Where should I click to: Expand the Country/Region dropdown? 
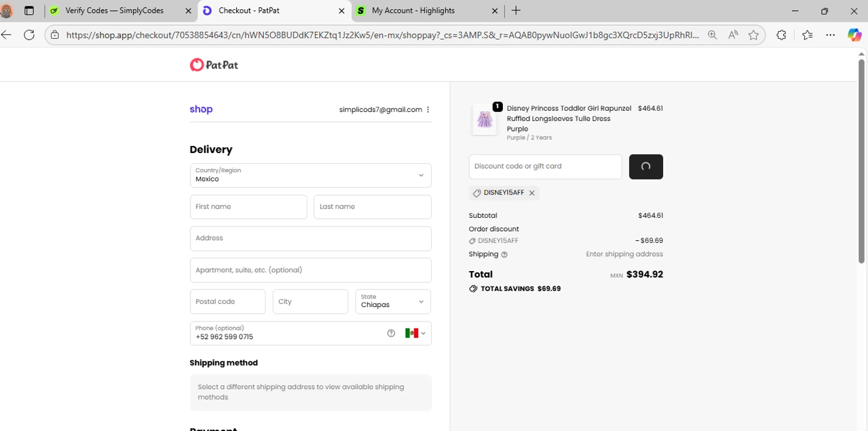click(x=311, y=175)
